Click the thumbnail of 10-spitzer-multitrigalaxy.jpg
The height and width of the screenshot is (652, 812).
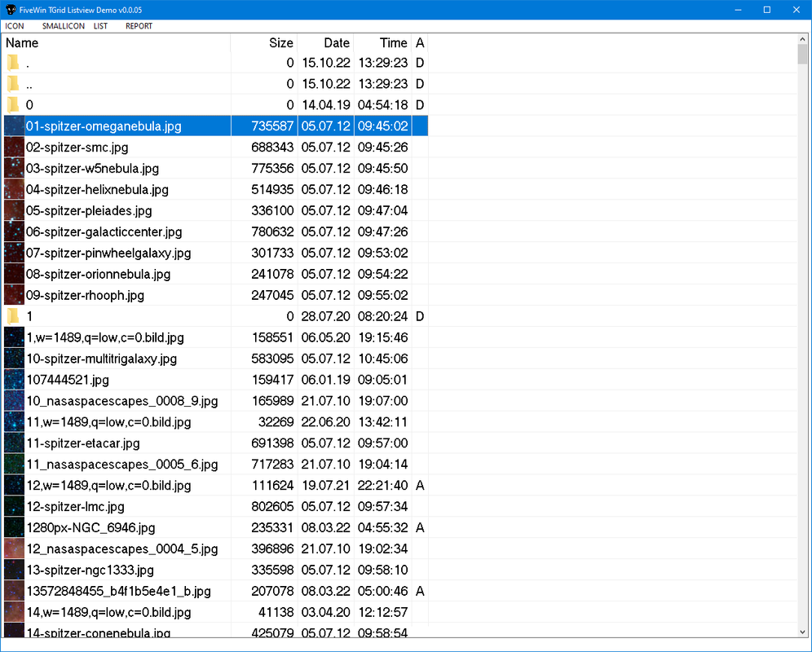coord(14,359)
